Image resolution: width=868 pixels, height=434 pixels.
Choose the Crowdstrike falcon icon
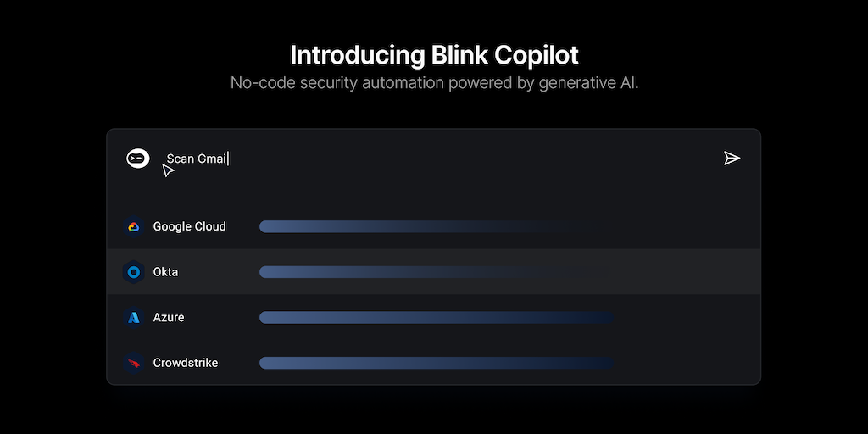133,363
